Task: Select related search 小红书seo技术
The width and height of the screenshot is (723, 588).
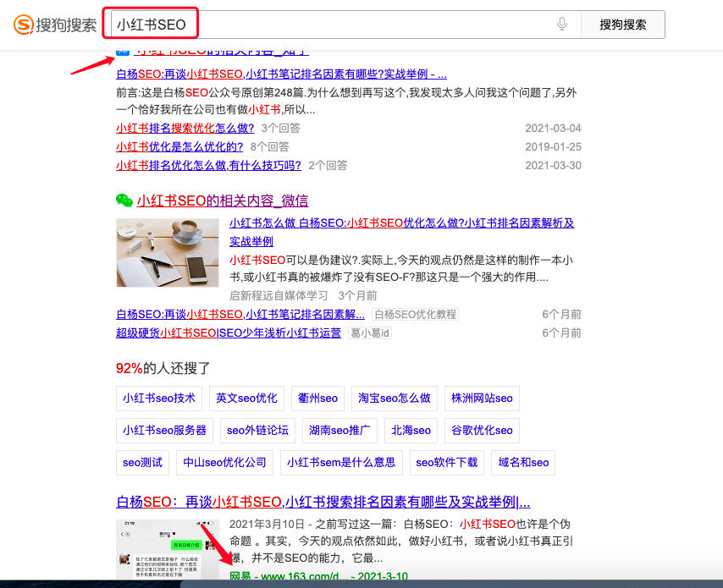Action: coord(159,398)
